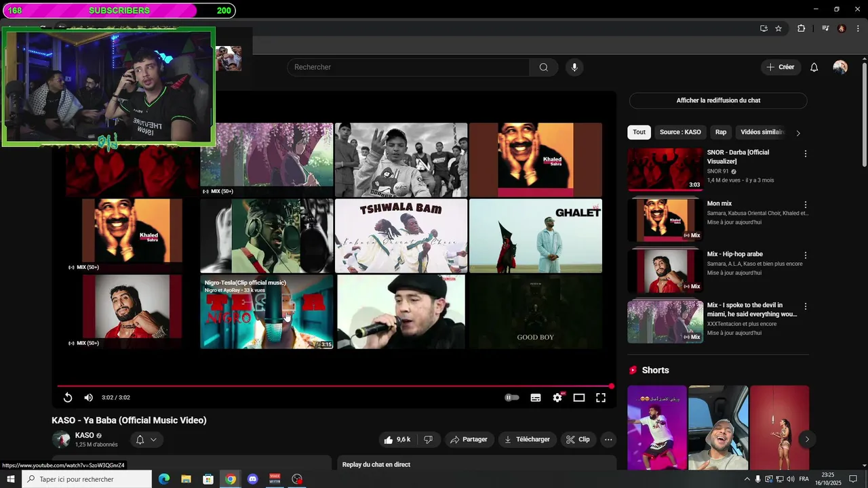The image size is (868, 488).
Task: Click Télécharger button
Action: [x=528, y=439]
